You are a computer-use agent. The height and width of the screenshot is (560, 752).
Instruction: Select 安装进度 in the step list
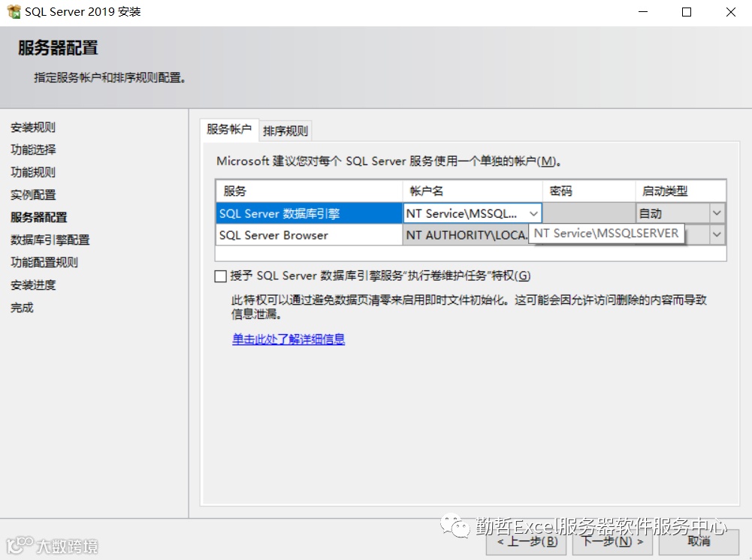pyautogui.click(x=33, y=285)
